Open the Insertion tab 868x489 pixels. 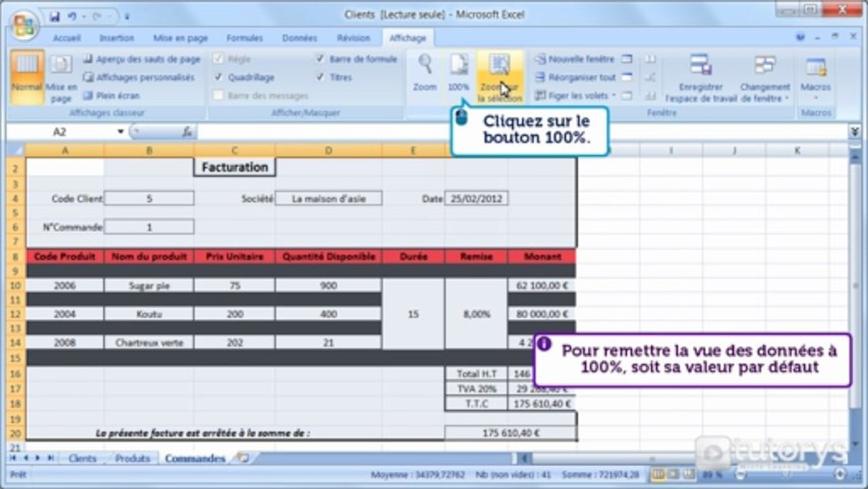117,39
